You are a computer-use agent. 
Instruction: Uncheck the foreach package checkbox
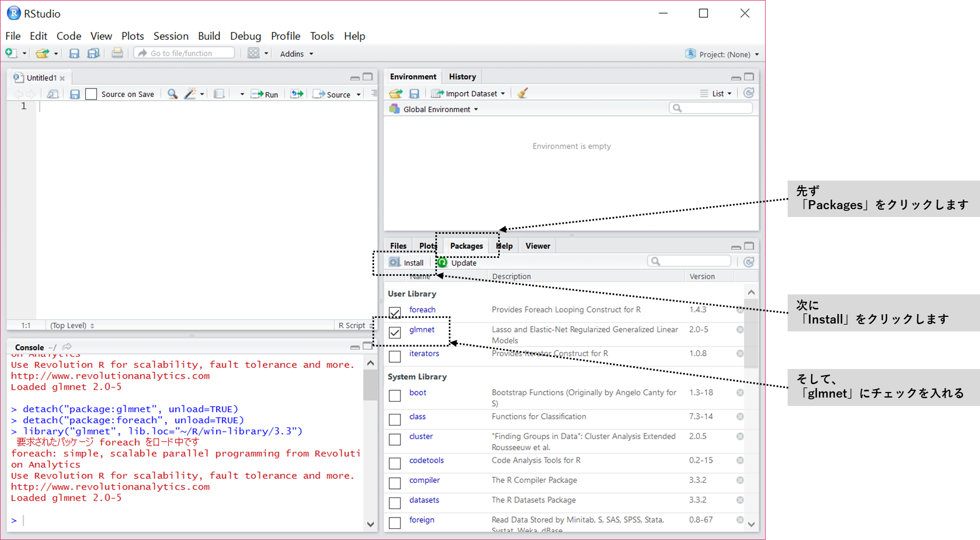click(x=395, y=312)
